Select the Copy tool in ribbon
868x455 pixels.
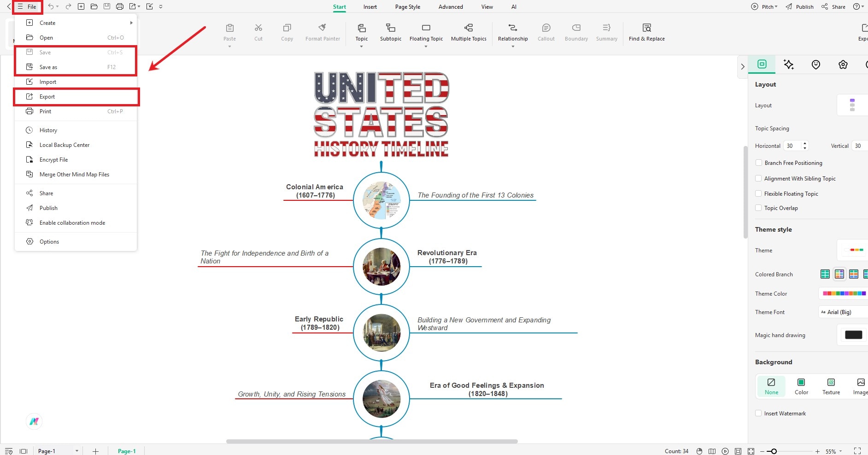tap(287, 32)
